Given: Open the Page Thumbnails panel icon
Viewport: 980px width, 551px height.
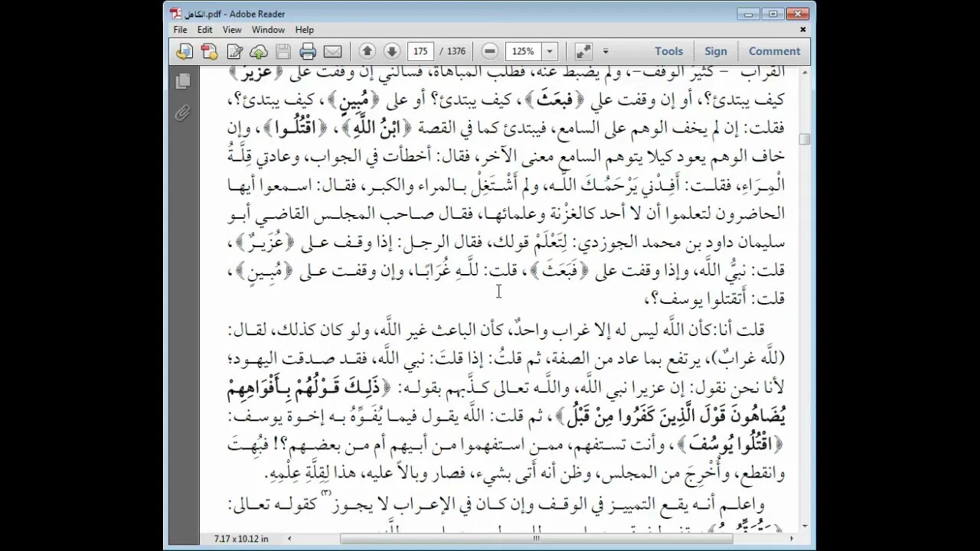Looking at the screenshot, I should tap(182, 81).
